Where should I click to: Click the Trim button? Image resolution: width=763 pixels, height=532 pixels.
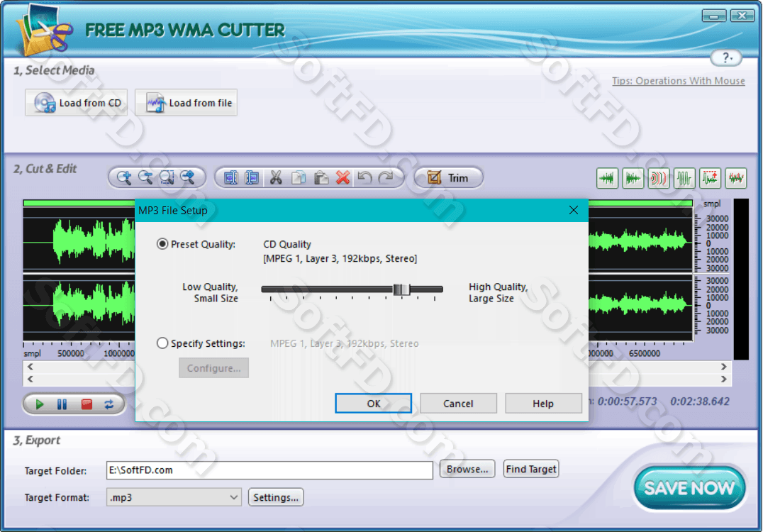point(448,177)
